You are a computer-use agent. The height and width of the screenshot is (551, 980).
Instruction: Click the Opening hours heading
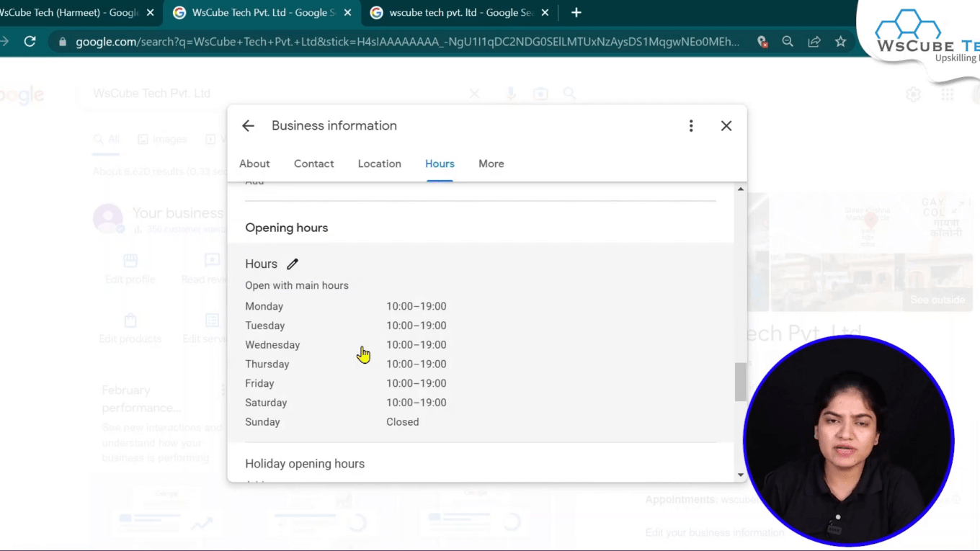pyautogui.click(x=286, y=228)
